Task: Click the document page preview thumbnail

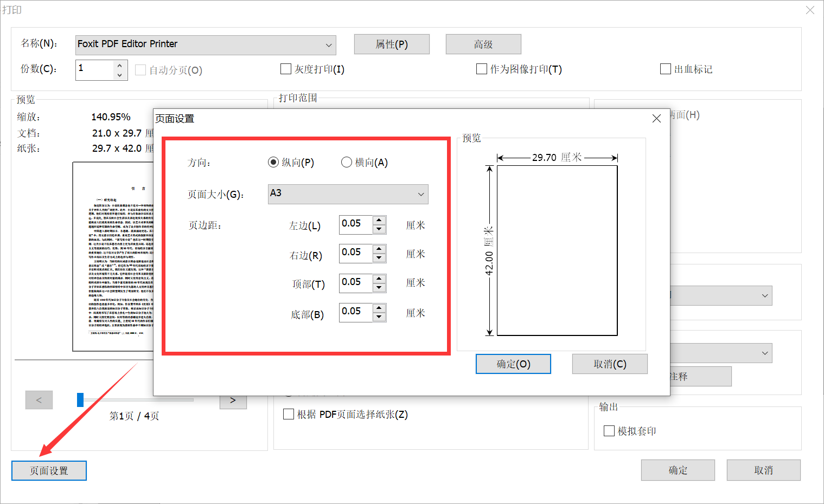Action: coord(113,256)
